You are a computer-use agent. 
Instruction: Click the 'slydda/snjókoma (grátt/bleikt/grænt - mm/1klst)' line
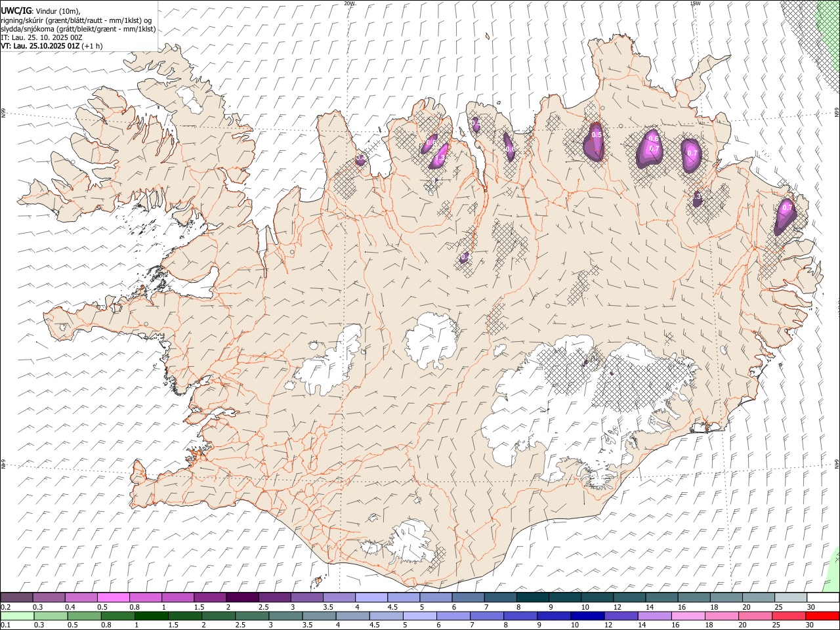coord(78,29)
